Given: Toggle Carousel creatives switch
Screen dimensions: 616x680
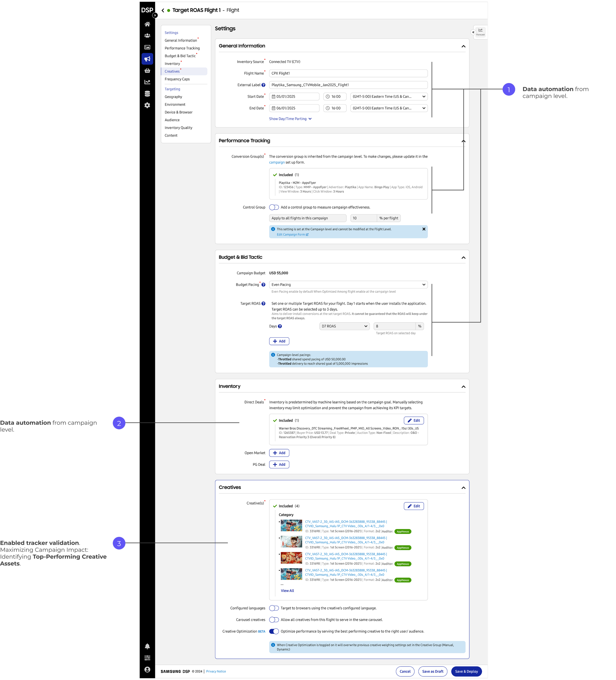Looking at the screenshot, I should (x=274, y=620).
